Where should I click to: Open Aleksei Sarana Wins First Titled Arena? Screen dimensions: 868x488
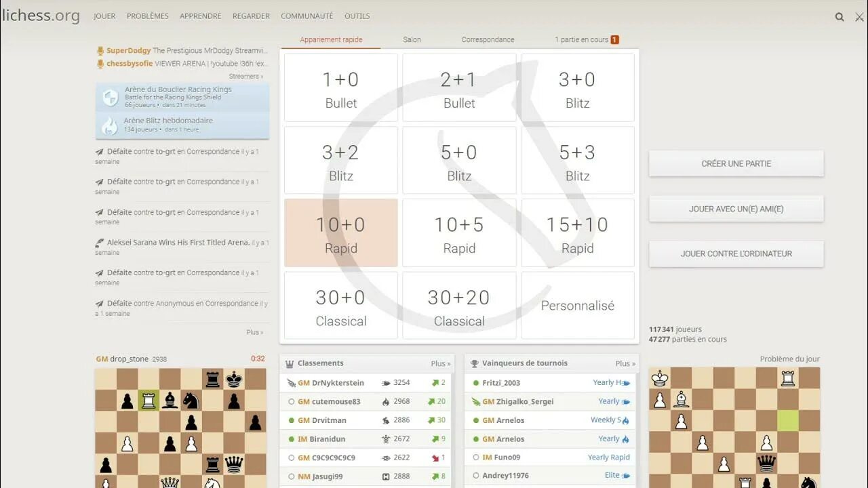pyautogui.click(x=178, y=243)
